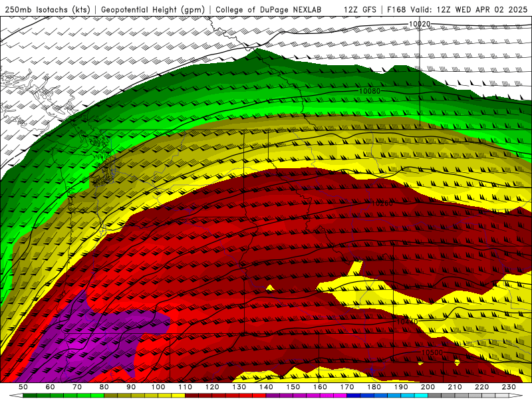This screenshot has height=399, width=532.
Task: Click the 120 value on the color scale
Action: click(212, 387)
